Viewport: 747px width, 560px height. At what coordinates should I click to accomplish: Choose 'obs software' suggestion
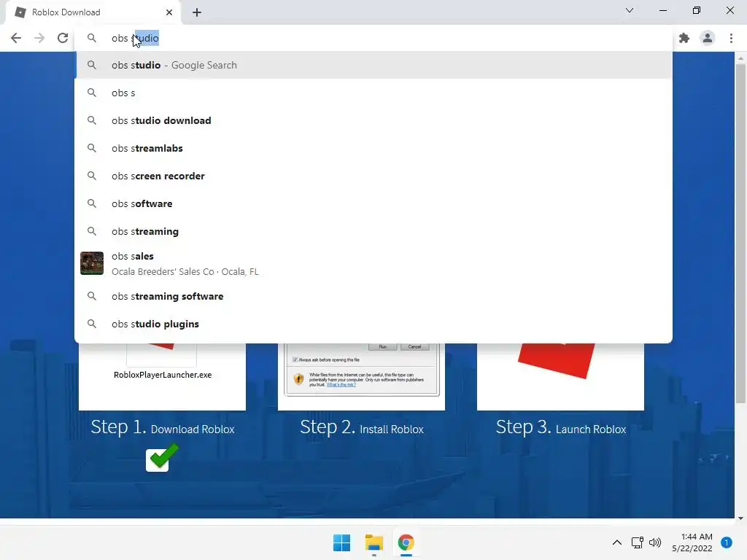pos(373,203)
